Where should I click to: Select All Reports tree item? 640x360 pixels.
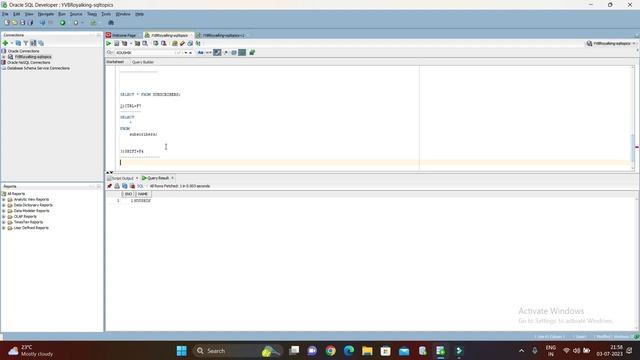coord(16,194)
